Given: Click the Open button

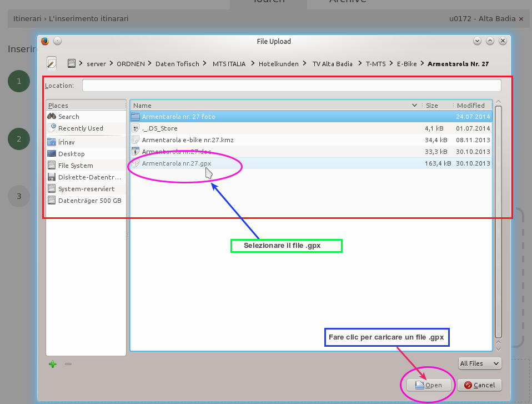Looking at the screenshot, I should pyautogui.click(x=428, y=385).
